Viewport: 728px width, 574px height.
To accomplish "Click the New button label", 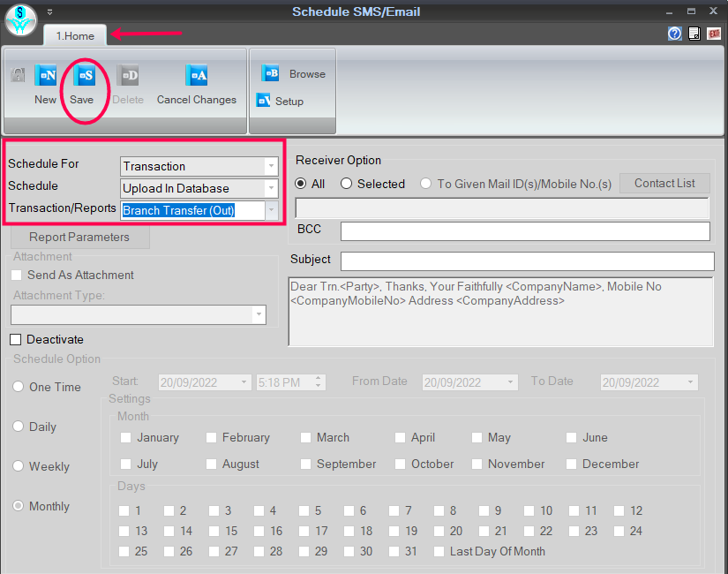I will coord(45,100).
